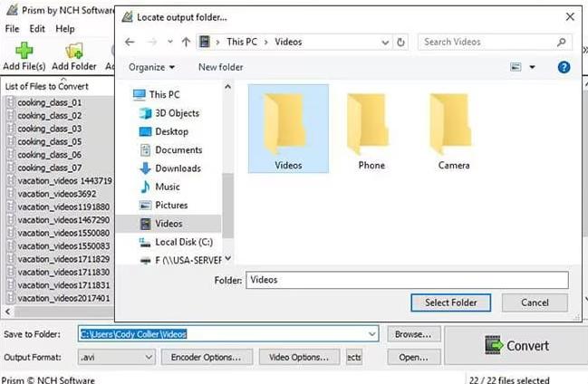Open Video Options...

299,358
